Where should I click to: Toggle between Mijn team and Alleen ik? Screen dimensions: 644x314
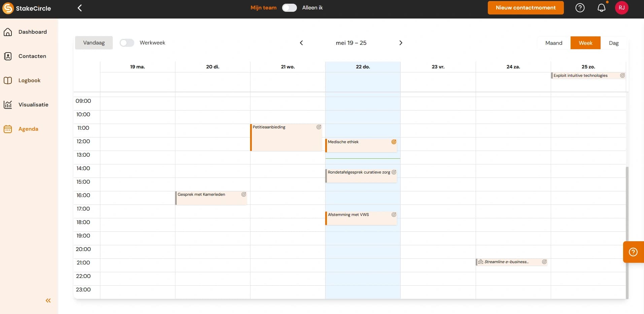pos(289,7)
